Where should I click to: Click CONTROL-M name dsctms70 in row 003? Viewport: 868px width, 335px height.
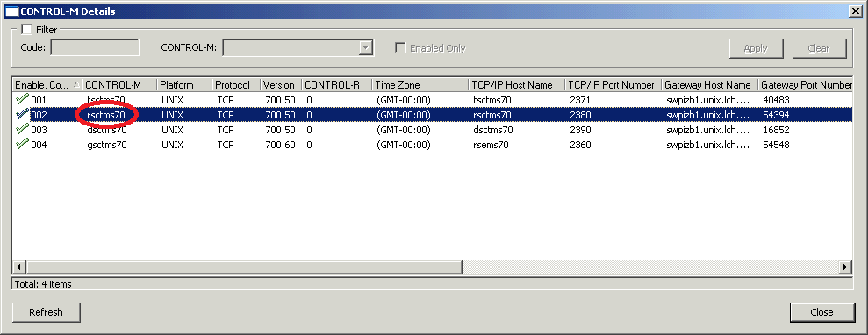106,130
